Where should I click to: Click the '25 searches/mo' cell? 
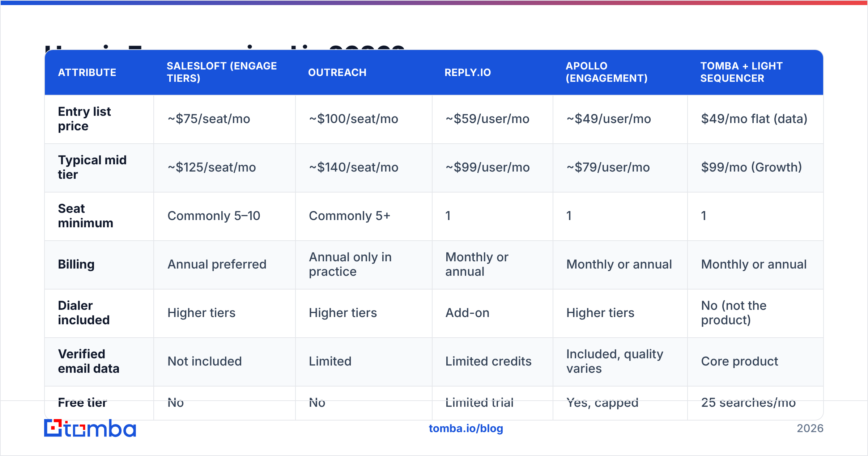[x=748, y=402]
